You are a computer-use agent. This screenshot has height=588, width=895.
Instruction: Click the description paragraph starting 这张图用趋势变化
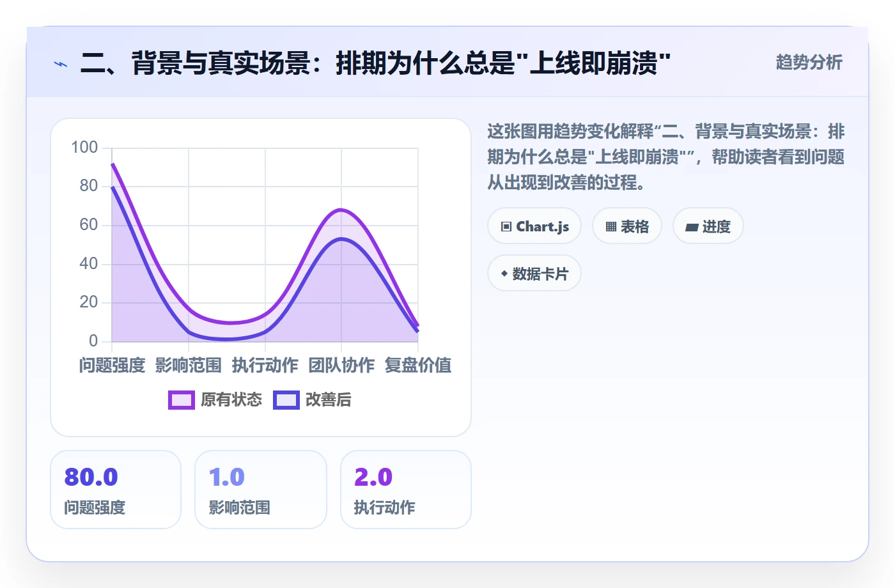coord(665,157)
